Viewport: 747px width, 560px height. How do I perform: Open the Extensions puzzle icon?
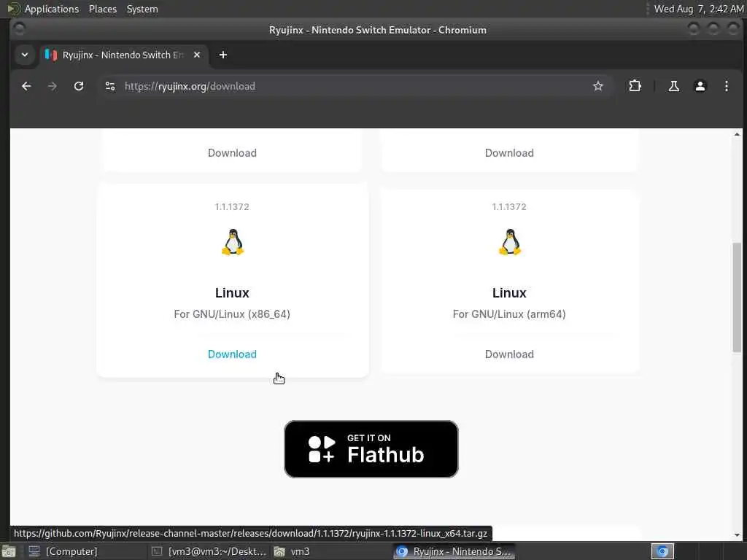click(x=635, y=86)
